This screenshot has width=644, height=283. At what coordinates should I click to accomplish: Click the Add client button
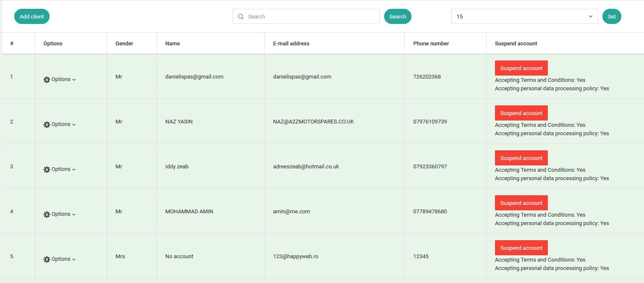[x=32, y=16]
